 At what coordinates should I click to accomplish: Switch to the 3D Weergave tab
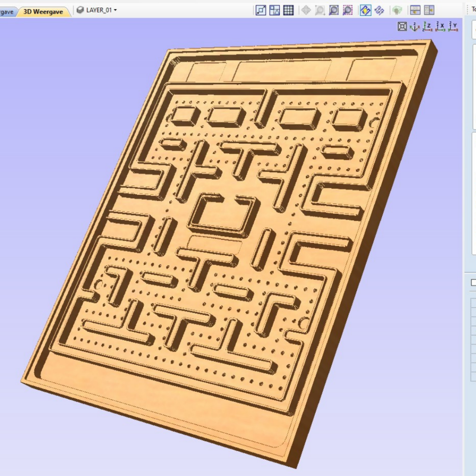pos(43,12)
